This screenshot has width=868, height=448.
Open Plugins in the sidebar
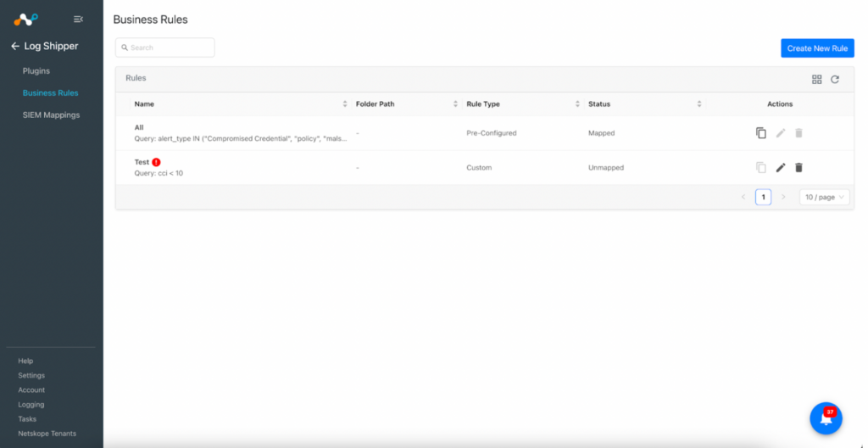(36, 71)
